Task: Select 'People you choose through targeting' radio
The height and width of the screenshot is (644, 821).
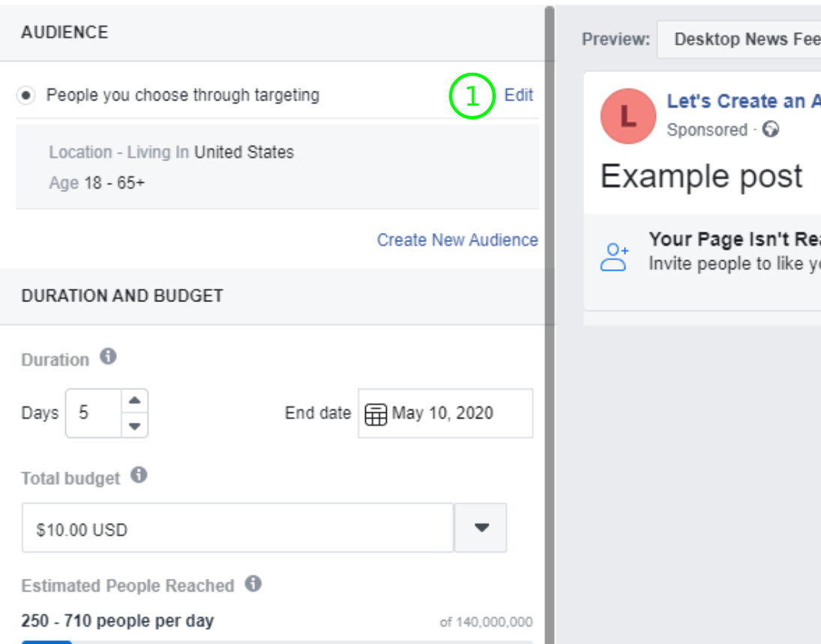Action: (26, 96)
